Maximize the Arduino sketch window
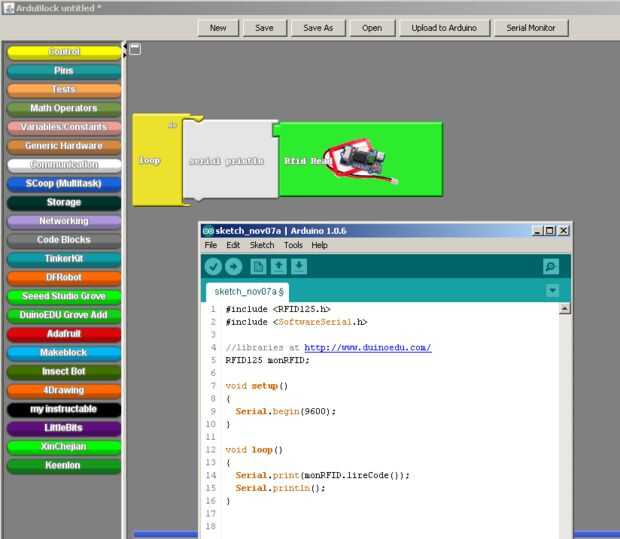The image size is (620, 539). tap(550, 231)
